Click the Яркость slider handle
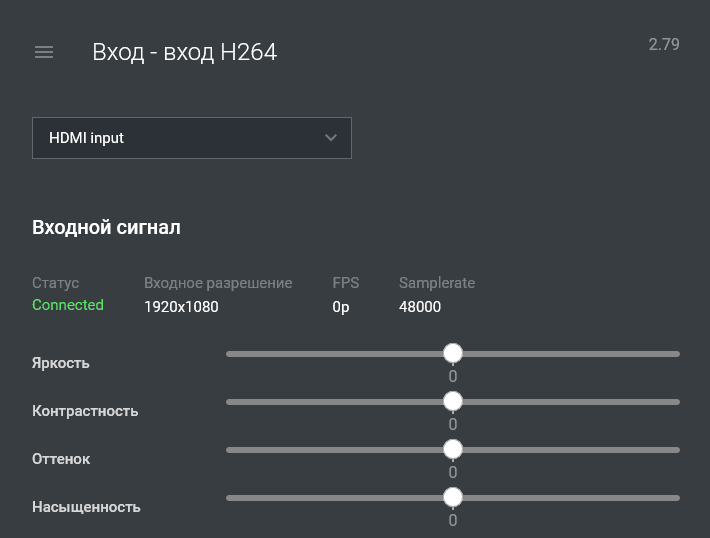The height and width of the screenshot is (538, 710). [453, 353]
